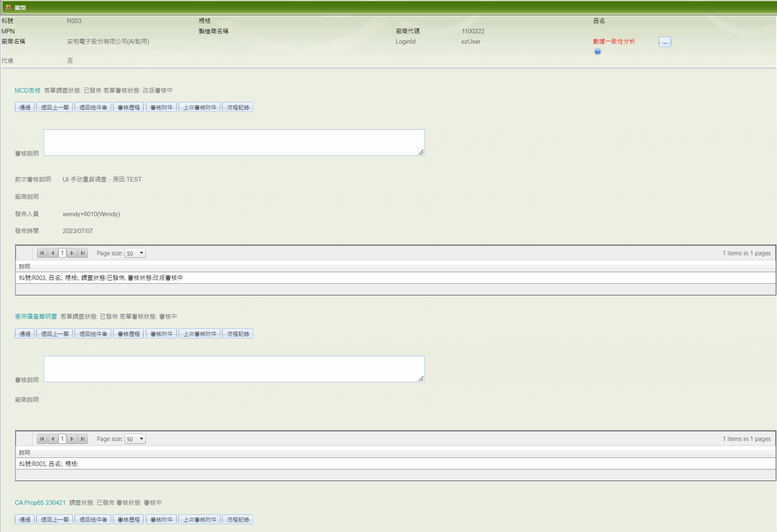Click the ellipsis button beside 數據一致性分析

665,42
